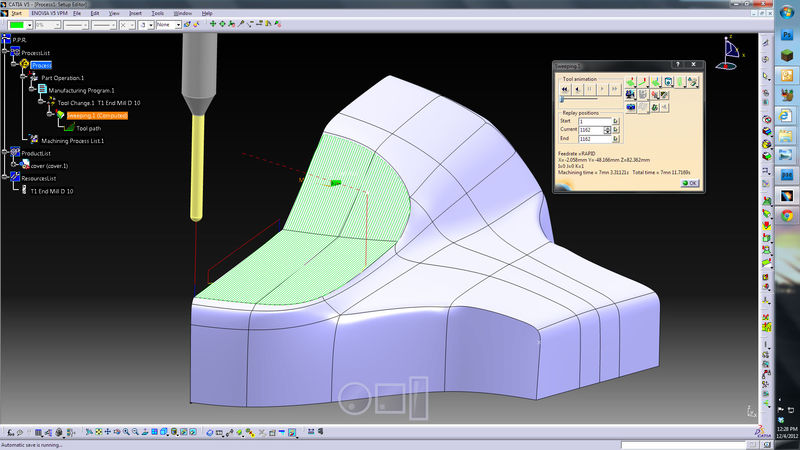This screenshot has width=800, height=450.
Task: Click the button beside the End position field
Action: (615, 139)
